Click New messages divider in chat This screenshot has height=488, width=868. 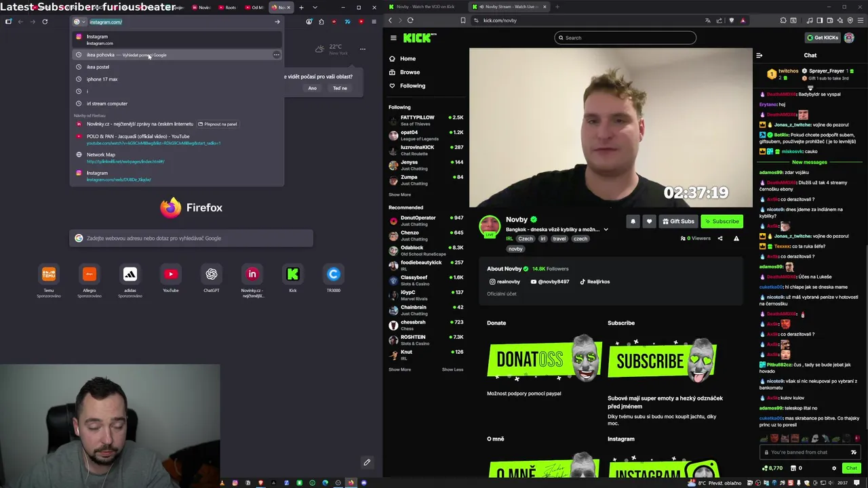810,163
